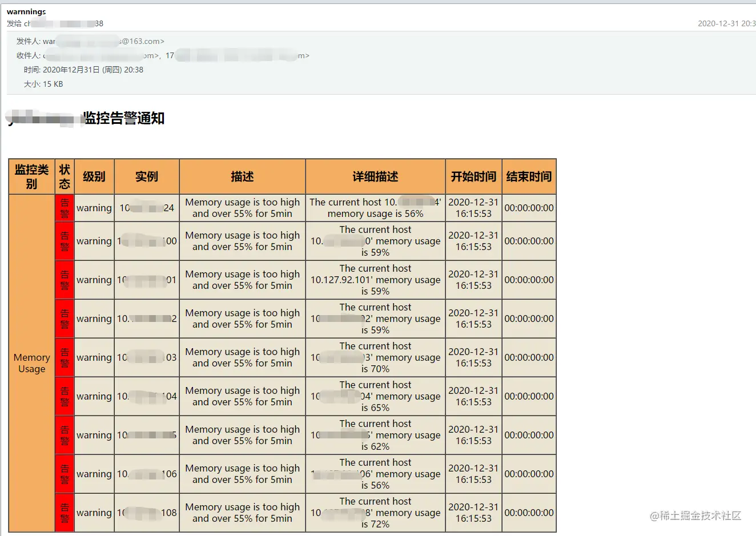Click the 级别 column header
The width and height of the screenshot is (756, 536).
[x=94, y=176]
